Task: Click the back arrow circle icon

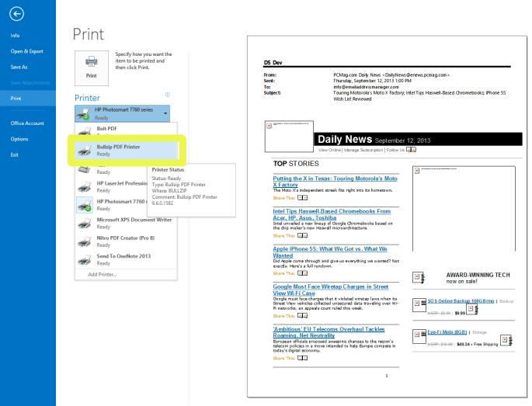Action: tap(16, 14)
